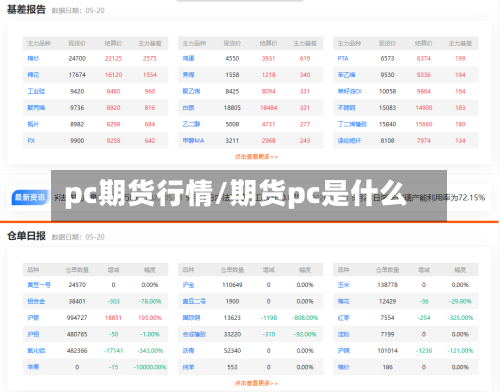The width and height of the screenshot is (500, 392).
Task: Select -1236 change in 沪铜 row
Action: (x=424, y=351)
